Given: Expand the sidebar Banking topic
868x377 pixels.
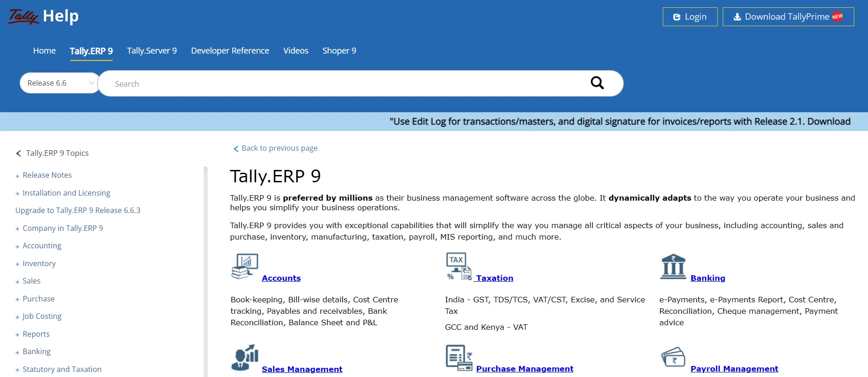Looking at the screenshot, I should [x=17, y=352].
